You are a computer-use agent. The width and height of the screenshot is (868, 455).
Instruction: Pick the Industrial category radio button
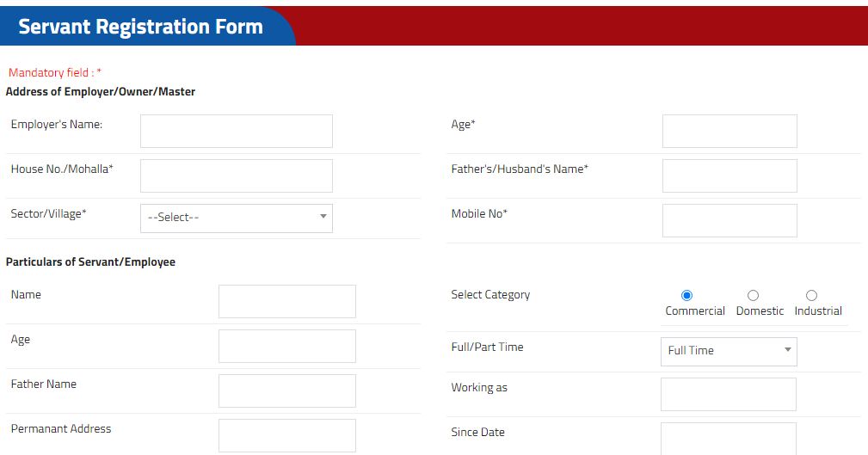pos(811,296)
